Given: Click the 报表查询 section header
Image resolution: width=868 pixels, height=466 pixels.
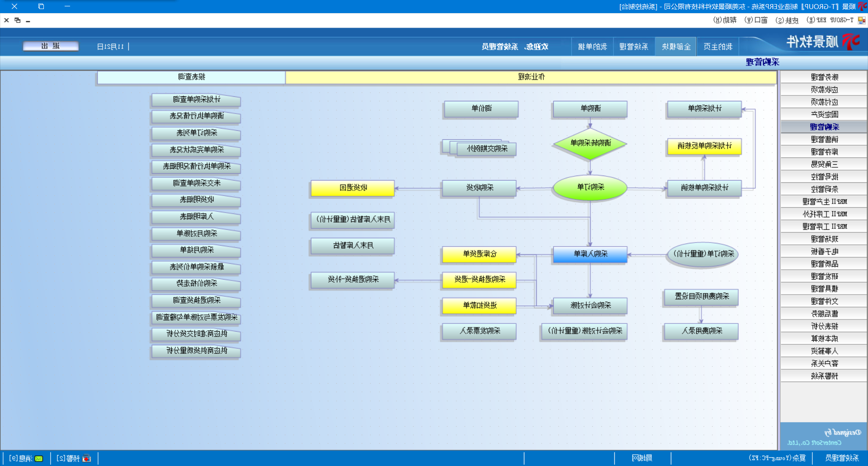Looking at the screenshot, I should tap(191, 77).
